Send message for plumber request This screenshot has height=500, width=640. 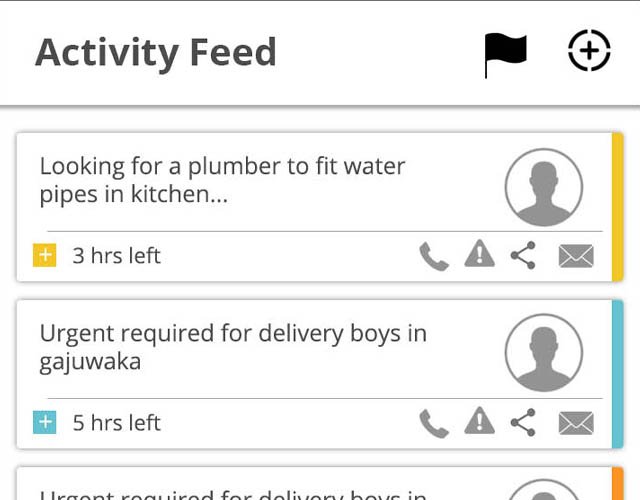(576, 257)
